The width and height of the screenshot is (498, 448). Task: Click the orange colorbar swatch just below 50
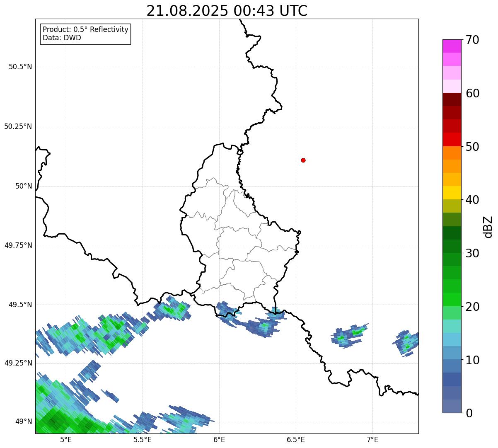coord(452,153)
